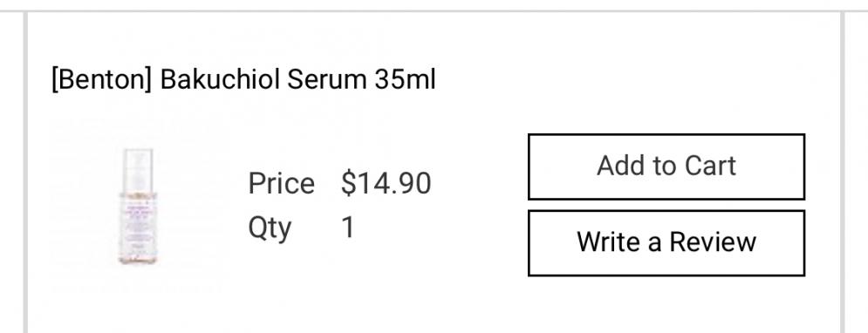Click the word 'Review' on the button
Image resolution: width=868 pixels, height=333 pixels.
(x=713, y=241)
